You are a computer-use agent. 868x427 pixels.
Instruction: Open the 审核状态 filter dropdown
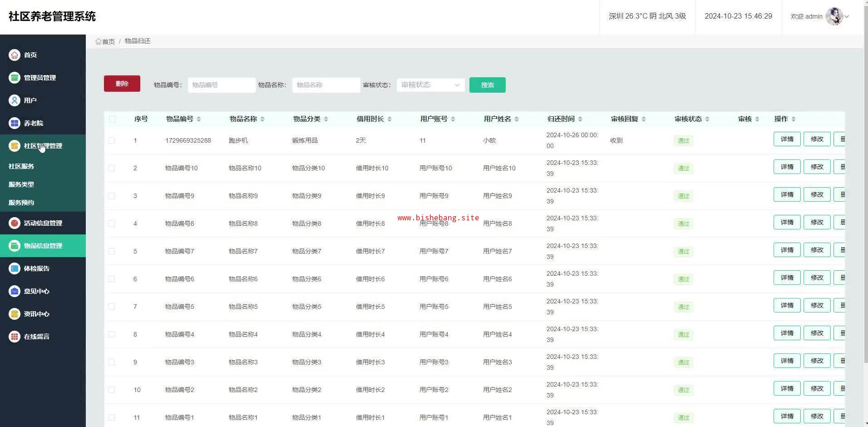430,85
